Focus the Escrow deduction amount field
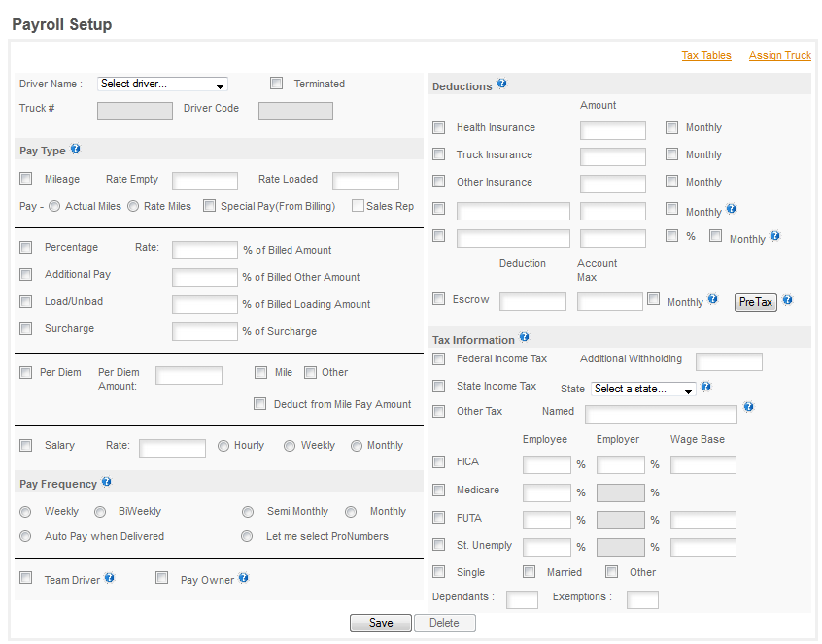This screenshot has height=644, width=822. point(532,302)
